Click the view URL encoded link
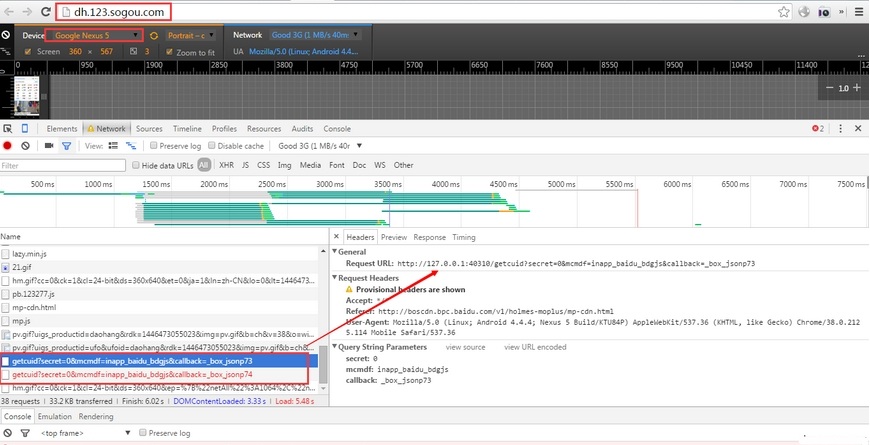870x445 pixels. coord(535,347)
